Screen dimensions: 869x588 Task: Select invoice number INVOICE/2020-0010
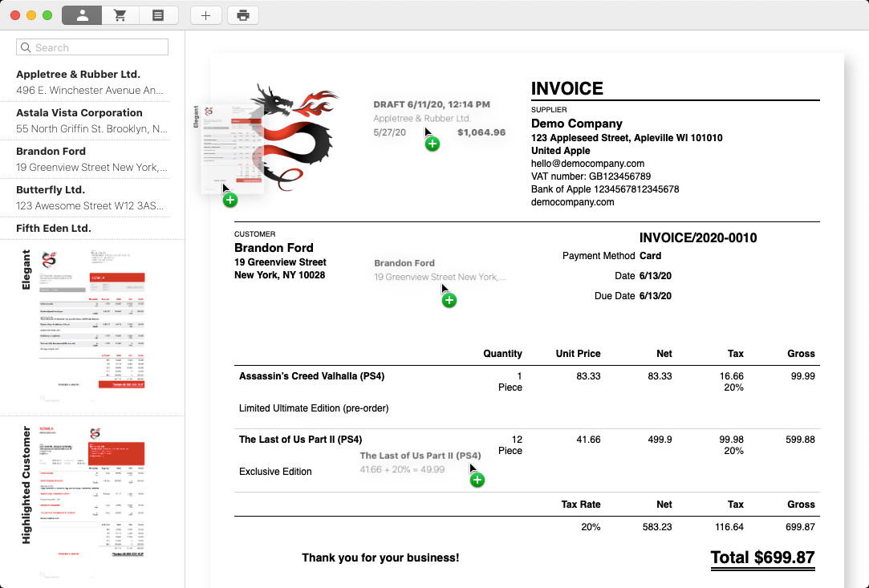[x=698, y=237]
